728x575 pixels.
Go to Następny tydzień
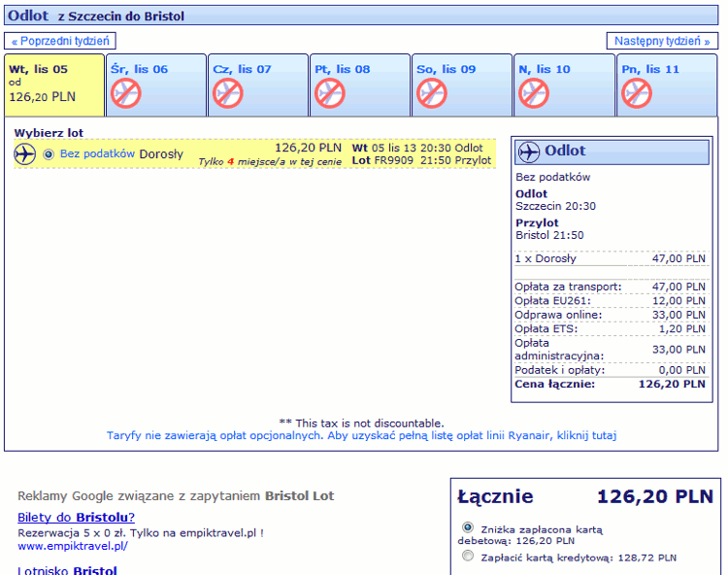pos(662,41)
